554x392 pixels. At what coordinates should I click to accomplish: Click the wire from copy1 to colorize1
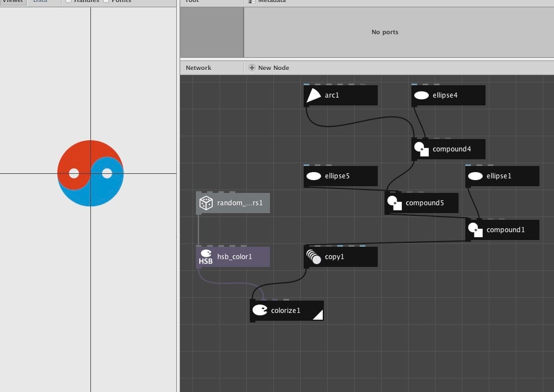281,282
